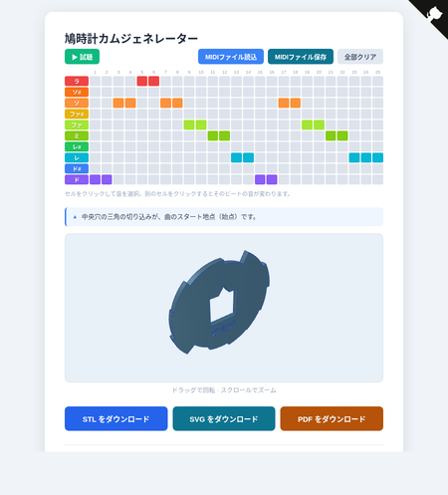
Task: Toggle the purple ド cell at beat 1
Action: [x=95, y=179]
